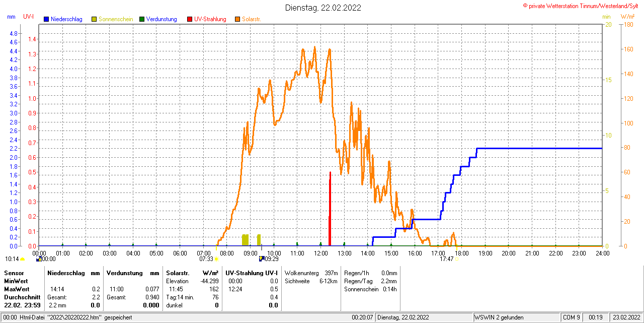Click the 18:00 tick label on the time axis
Image resolution: width=644 pixels, height=323 pixels.
coord(461,253)
